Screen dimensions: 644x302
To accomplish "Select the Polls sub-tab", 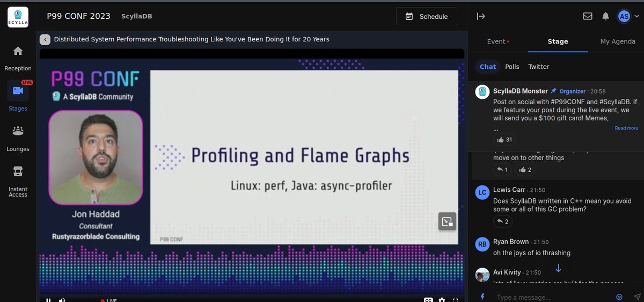I will click(512, 67).
